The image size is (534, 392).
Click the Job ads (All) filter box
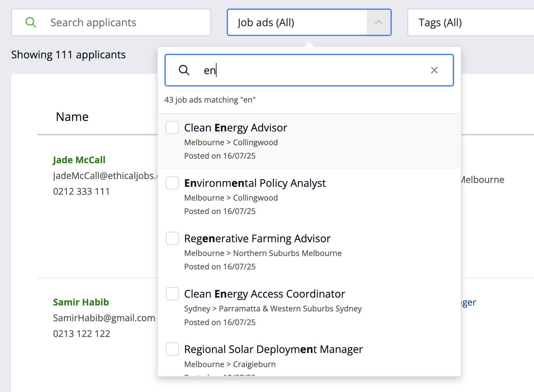(297, 22)
